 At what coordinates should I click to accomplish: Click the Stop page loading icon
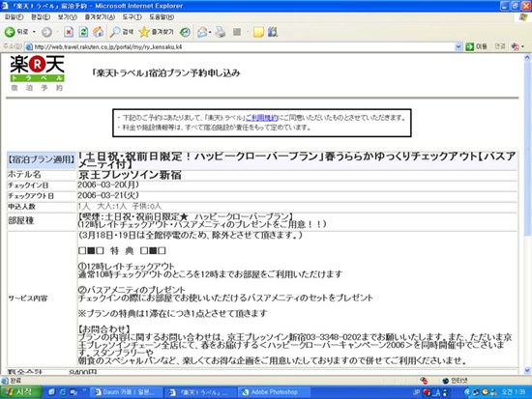pyautogui.click(x=69, y=32)
